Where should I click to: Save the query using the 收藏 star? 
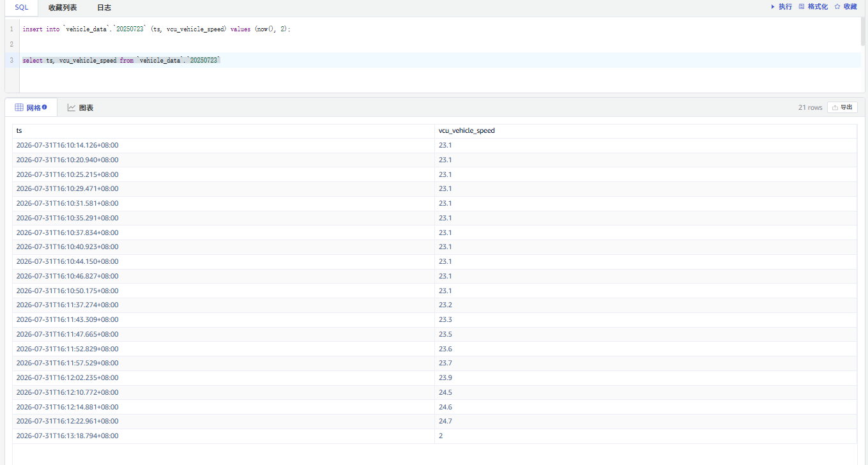coord(846,7)
